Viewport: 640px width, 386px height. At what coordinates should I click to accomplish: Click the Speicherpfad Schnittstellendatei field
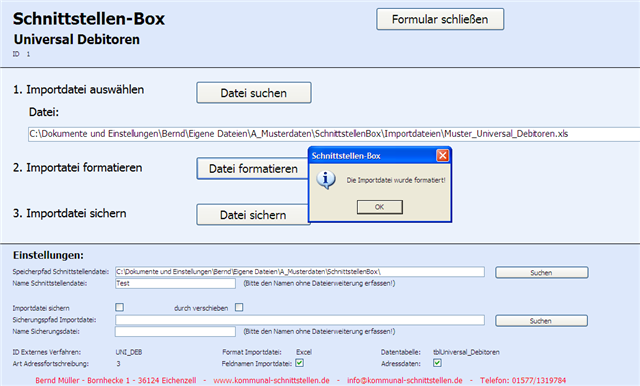[300, 272]
